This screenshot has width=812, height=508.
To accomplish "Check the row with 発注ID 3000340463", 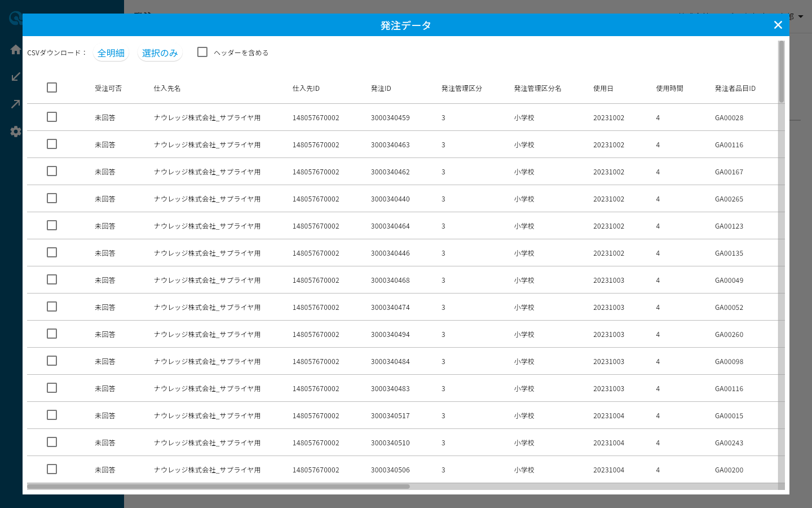I will (52, 144).
